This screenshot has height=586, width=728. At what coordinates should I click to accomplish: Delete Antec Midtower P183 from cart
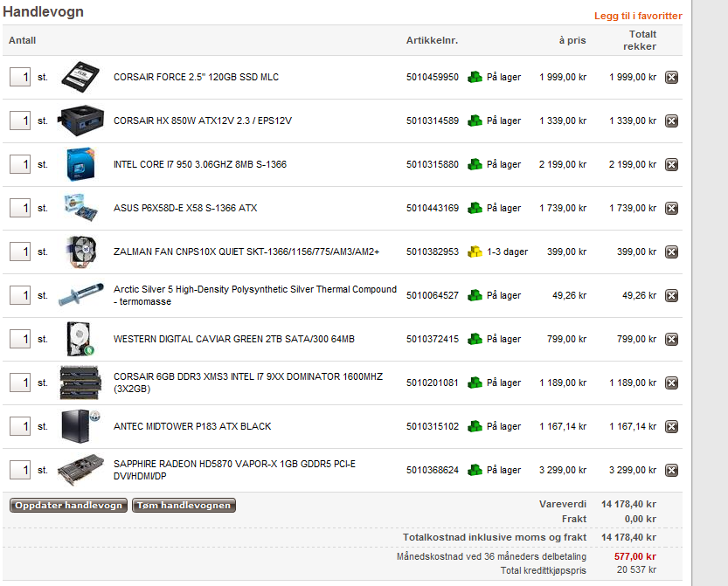(x=671, y=426)
